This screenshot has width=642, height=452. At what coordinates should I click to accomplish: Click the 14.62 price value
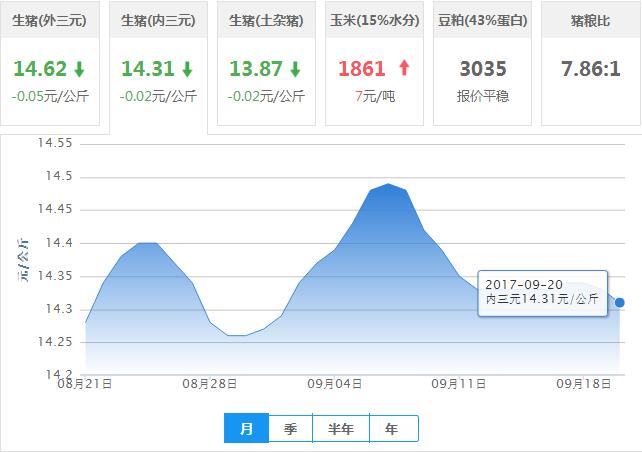pos(40,69)
